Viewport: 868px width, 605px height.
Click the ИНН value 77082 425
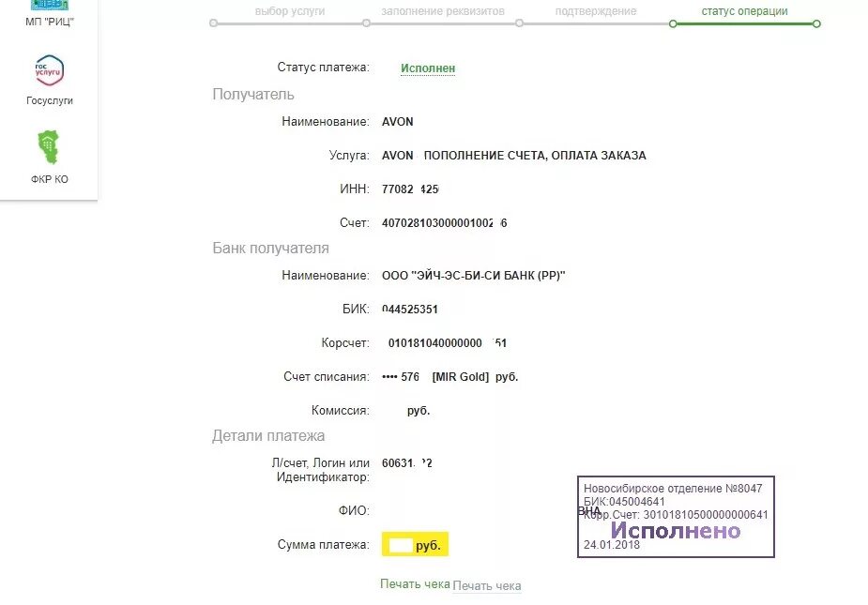410,189
